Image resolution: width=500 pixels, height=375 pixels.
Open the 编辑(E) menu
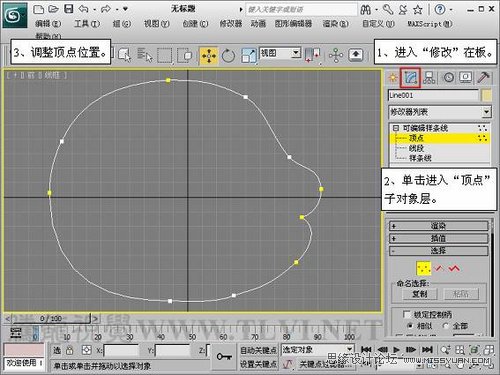click(x=48, y=24)
